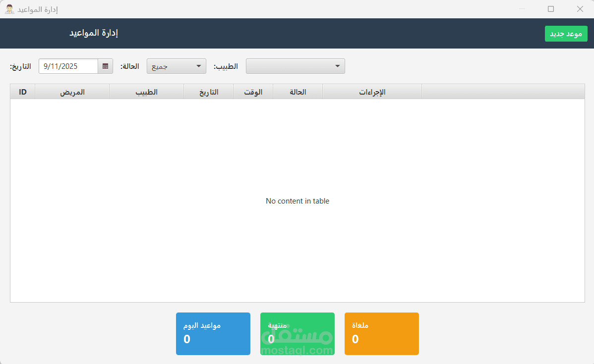The image size is (594, 364).
Task: Click the الإجراءات column header
Action: click(x=372, y=92)
